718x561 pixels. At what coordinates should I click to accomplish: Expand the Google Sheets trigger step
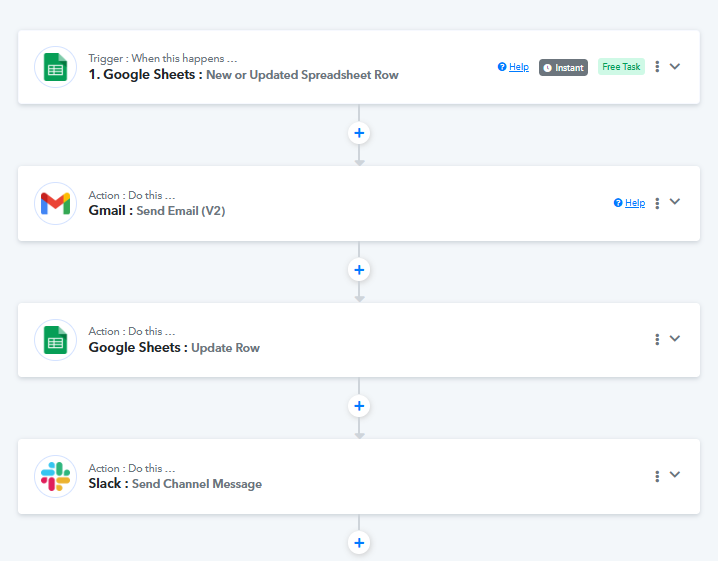pyautogui.click(x=675, y=66)
